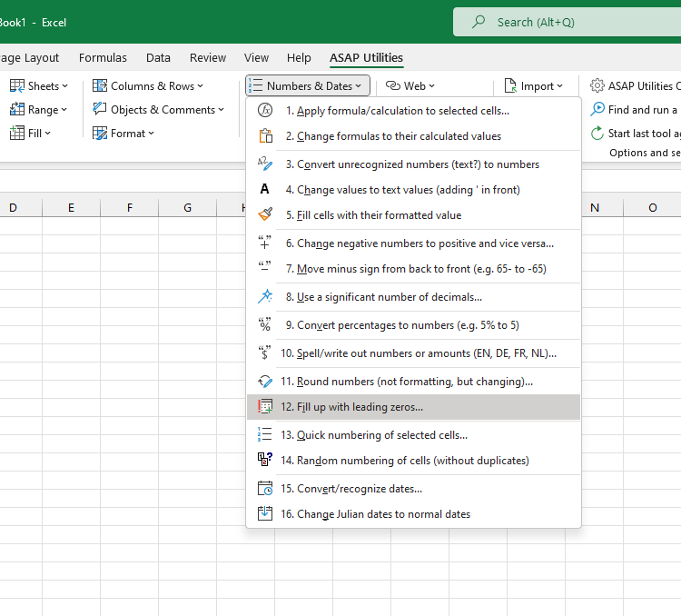Switch to the Review tab
The height and width of the screenshot is (616, 681).
(208, 58)
